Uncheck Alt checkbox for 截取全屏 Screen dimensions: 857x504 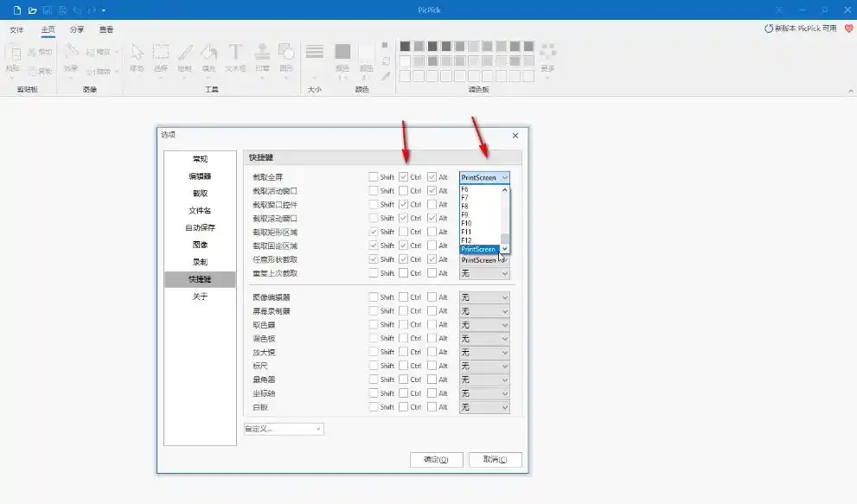click(x=432, y=177)
